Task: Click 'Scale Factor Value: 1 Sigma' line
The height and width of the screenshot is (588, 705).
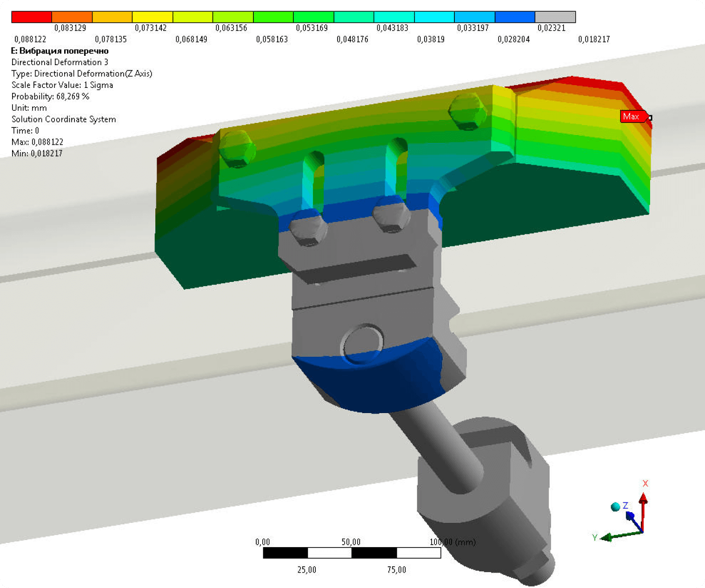Action: tap(62, 85)
